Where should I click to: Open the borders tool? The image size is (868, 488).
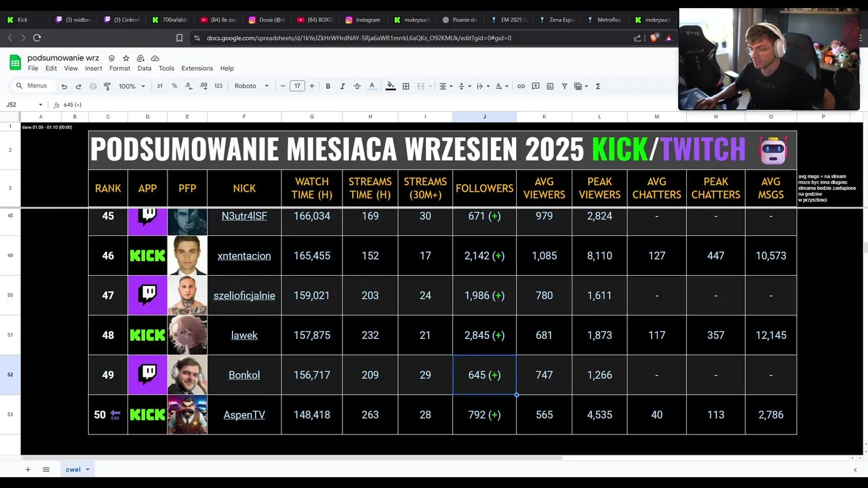tap(406, 86)
